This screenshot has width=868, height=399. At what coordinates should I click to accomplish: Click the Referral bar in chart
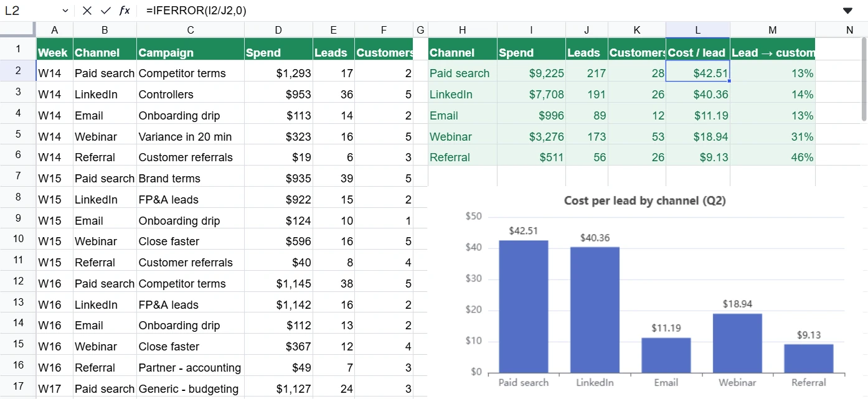click(x=809, y=359)
